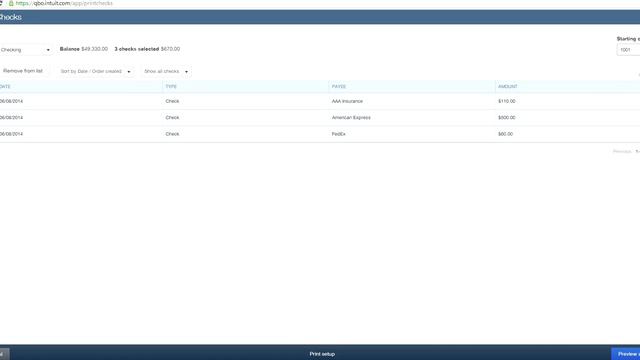This screenshot has width=640, height=360.
Task: Click the date in the American Express row
Action: tap(11, 118)
